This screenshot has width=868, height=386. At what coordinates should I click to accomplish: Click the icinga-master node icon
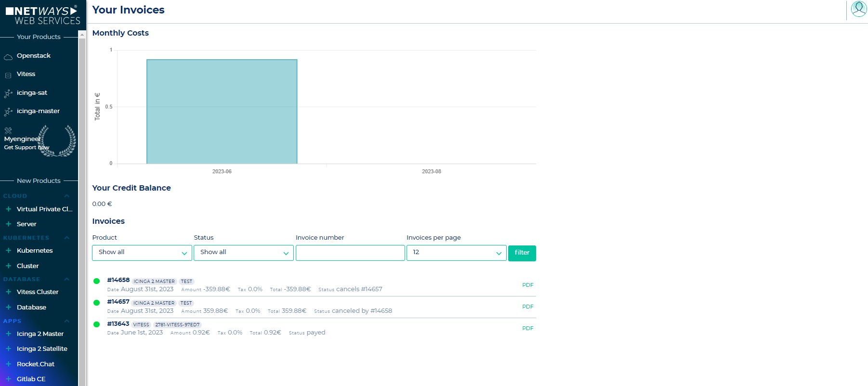[x=8, y=112]
